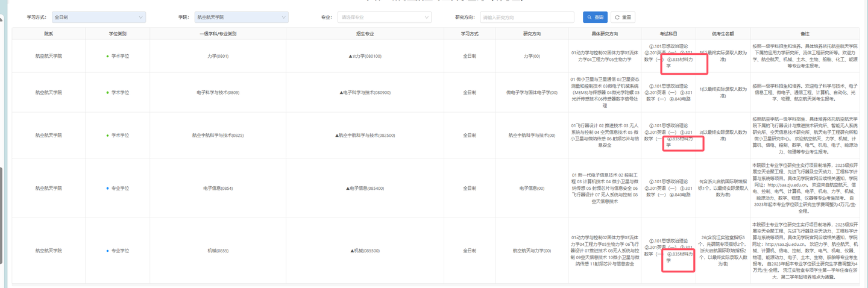Image resolution: width=868 pixels, height=288 pixels.
Task: Click the ▲机械(085500) major cell
Action: click(x=365, y=251)
